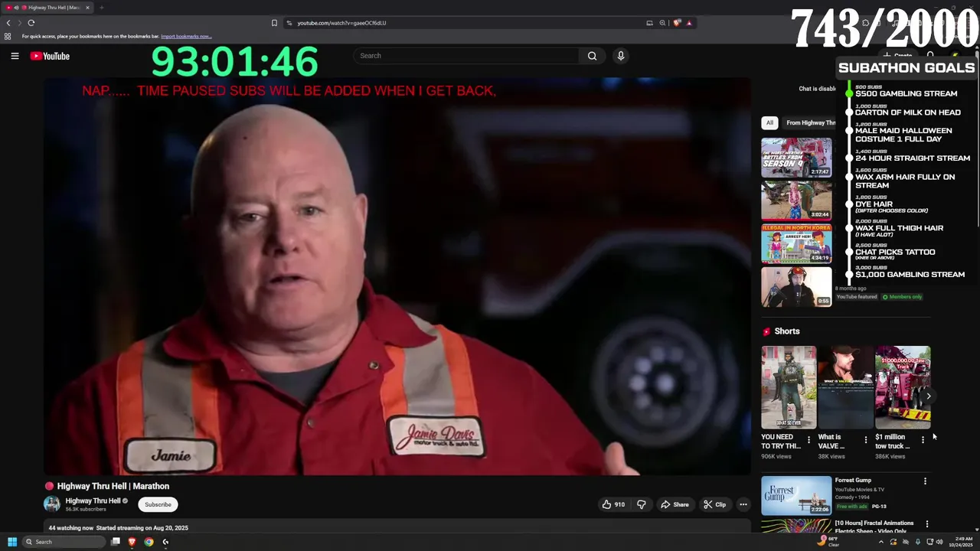Click the "Forrest Gump" title text
Viewport: 980px width, 551px height.
click(x=853, y=480)
